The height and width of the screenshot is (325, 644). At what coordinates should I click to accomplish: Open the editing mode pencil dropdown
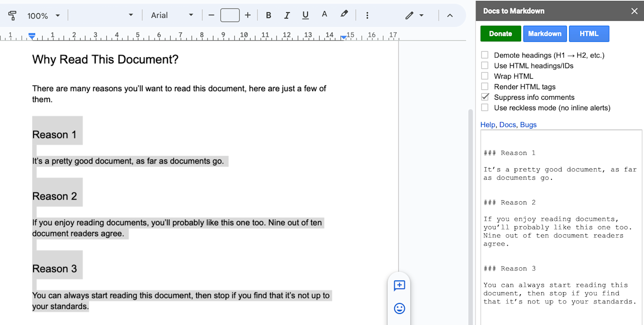pos(414,16)
